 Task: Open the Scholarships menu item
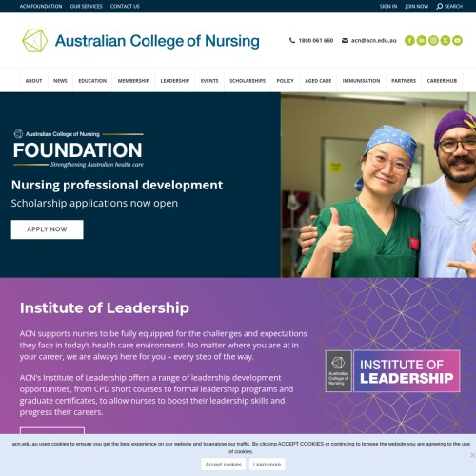(x=248, y=81)
